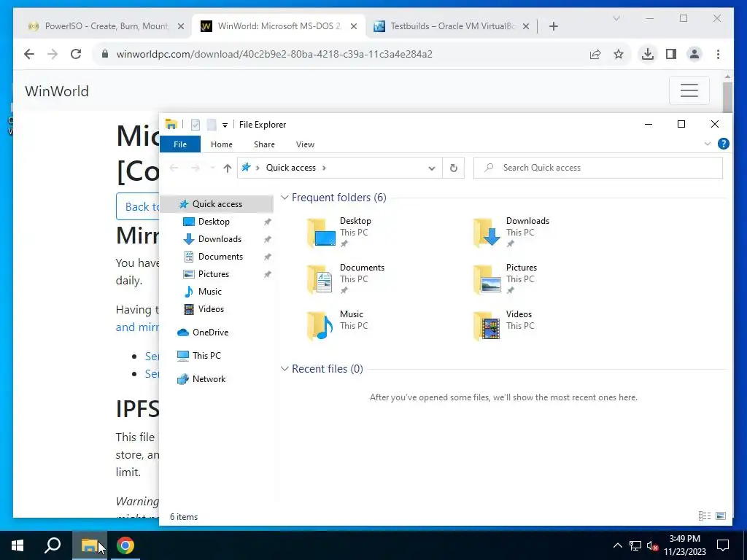The height and width of the screenshot is (560, 747).
Task: Select Documents in the navigation pane
Action: (x=220, y=257)
